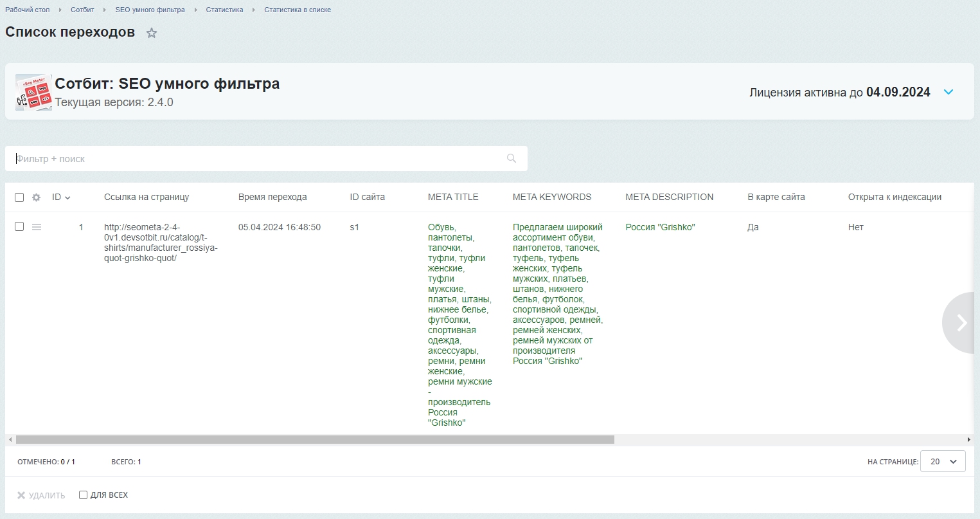Click the search magnifier icon
This screenshot has height=519, width=980.
(512, 158)
